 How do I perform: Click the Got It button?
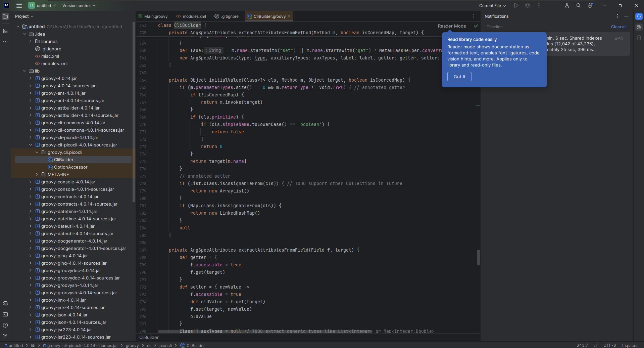(459, 77)
